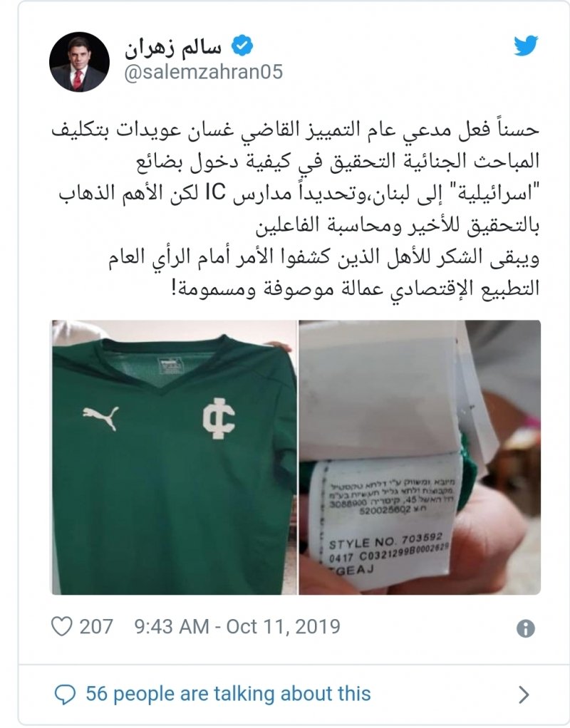Click the Oct 11, 2019 date
This screenshot has width=570, height=728.
point(283,626)
